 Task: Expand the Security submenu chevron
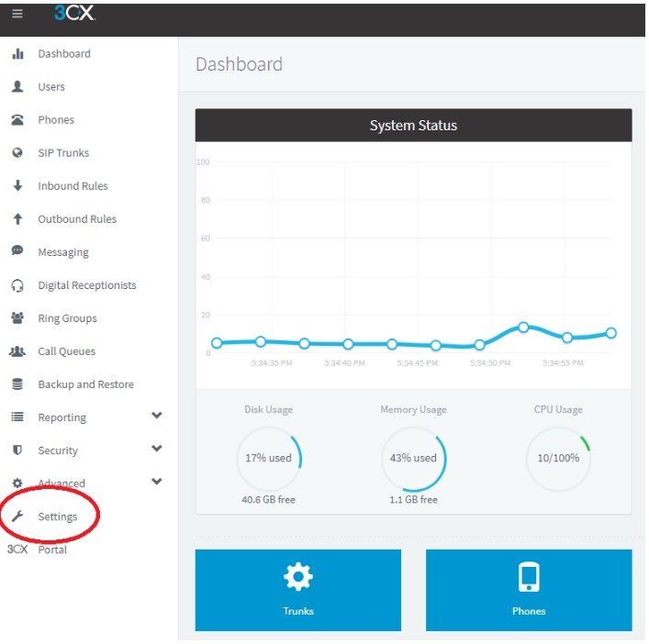coord(156,450)
